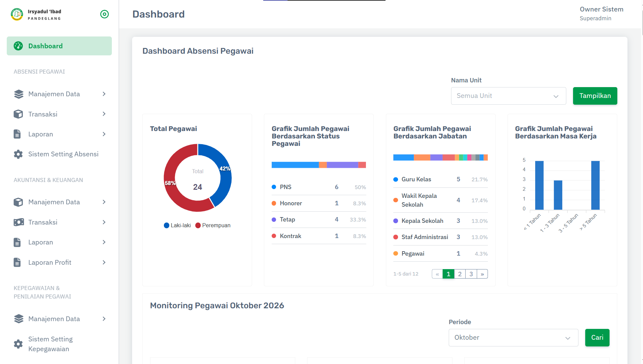Click Akuntansi Laporan document icon
643x364 pixels.
pyautogui.click(x=17, y=242)
